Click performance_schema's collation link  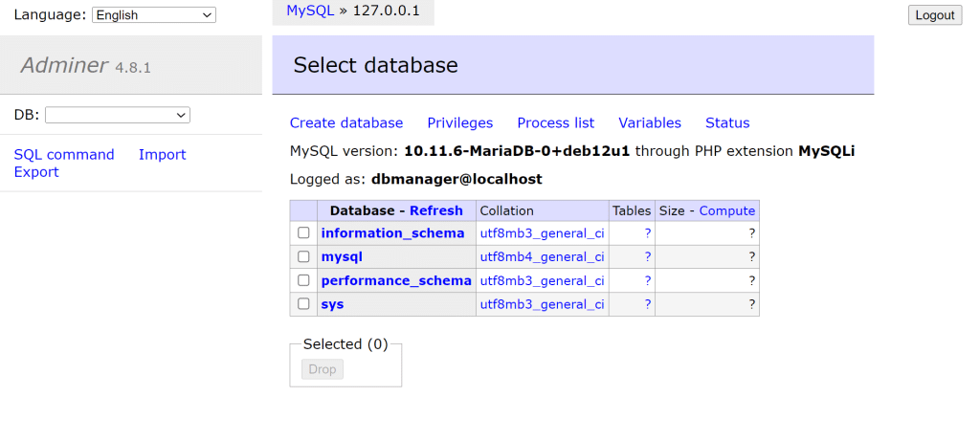(542, 281)
